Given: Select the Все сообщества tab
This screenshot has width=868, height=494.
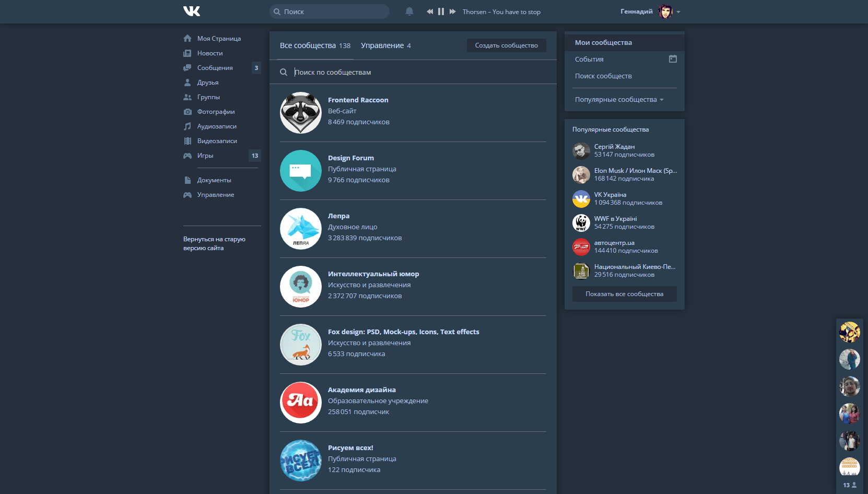Looking at the screenshot, I should coord(309,45).
